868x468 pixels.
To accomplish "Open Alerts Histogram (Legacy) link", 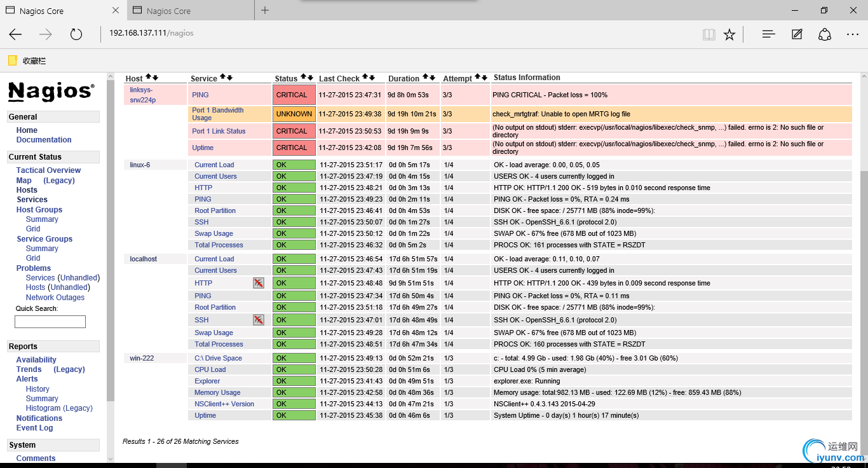I will (59, 408).
